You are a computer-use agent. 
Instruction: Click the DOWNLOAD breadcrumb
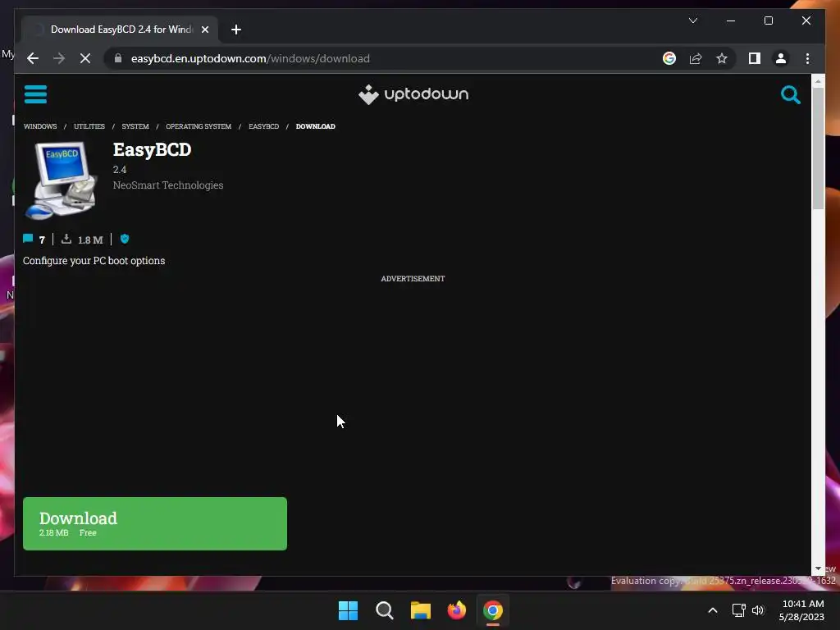(x=316, y=126)
